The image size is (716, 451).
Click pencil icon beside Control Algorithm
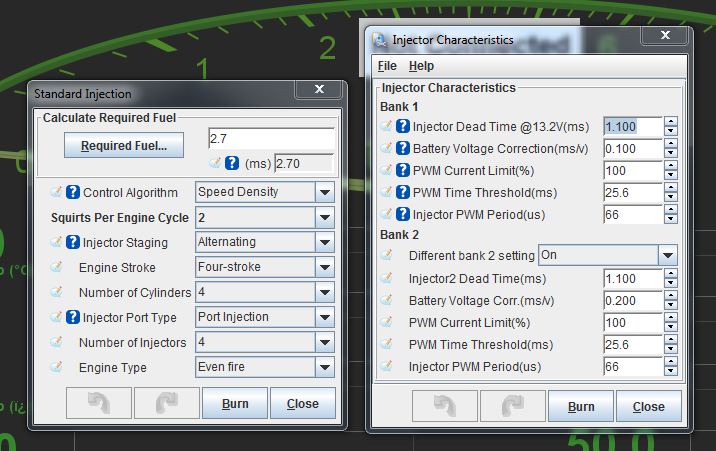pos(56,192)
